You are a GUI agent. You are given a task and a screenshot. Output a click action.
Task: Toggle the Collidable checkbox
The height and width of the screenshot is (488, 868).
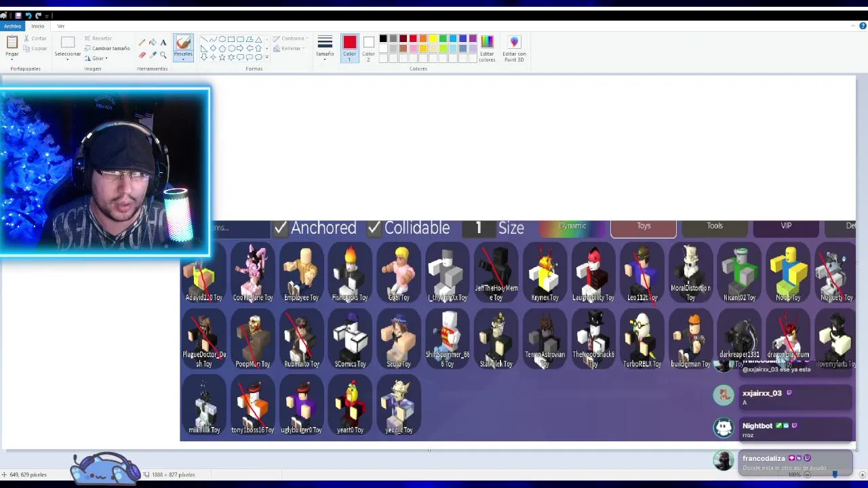[x=374, y=228]
